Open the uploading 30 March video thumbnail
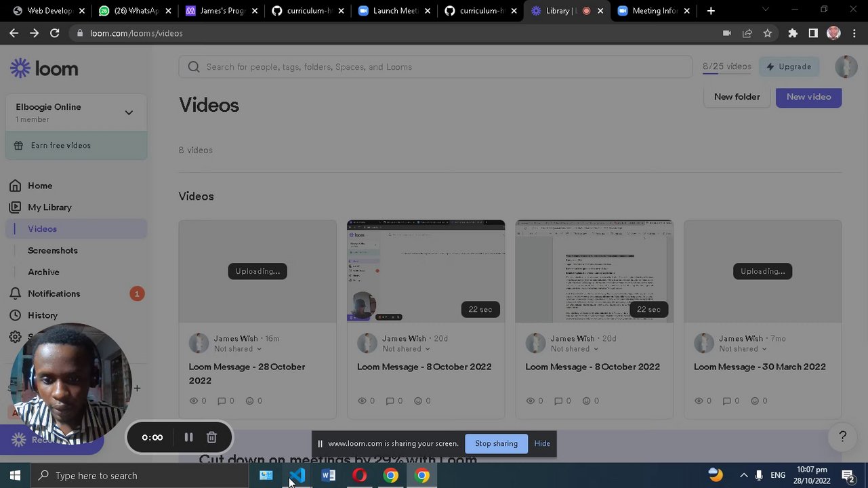The width and height of the screenshot is (868, 488). tap(763, 271)
